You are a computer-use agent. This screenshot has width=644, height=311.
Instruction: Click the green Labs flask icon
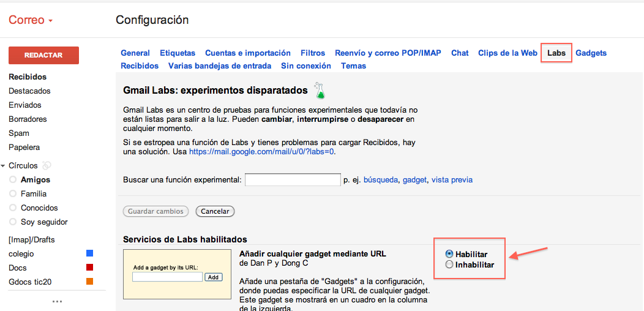[320, 91]
